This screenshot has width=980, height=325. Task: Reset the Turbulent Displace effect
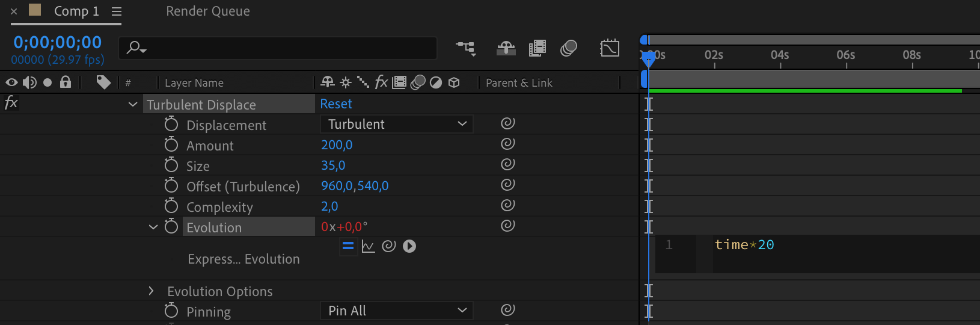click(335, 104)
